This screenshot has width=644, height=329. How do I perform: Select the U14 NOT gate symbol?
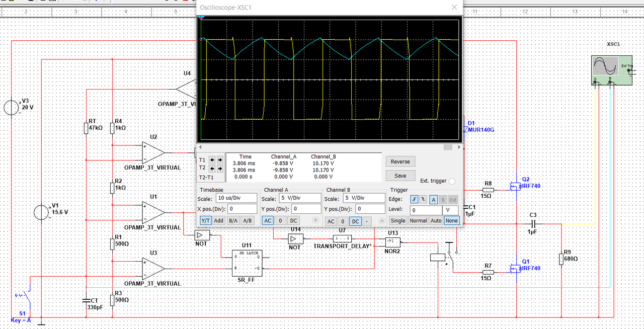pos(295,238)
